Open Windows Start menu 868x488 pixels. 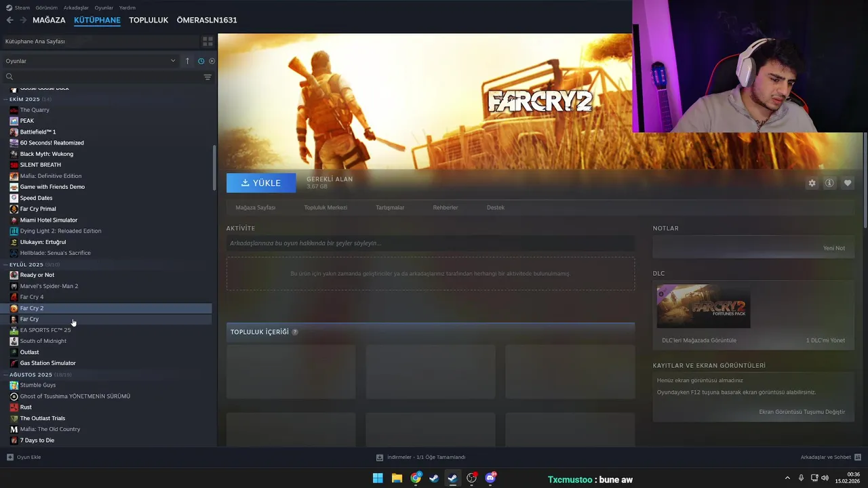click(378, 479)
